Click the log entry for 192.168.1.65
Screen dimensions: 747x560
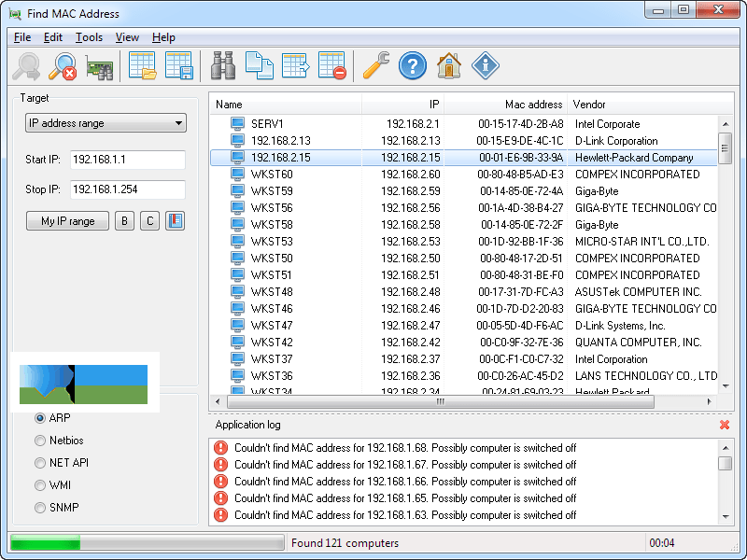(405, 498)
